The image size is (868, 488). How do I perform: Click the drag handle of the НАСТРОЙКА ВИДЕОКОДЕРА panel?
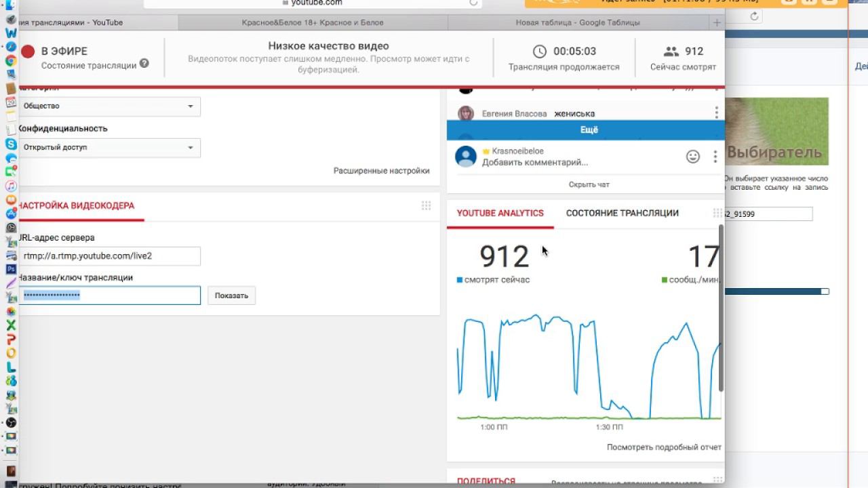coord(426,205)
